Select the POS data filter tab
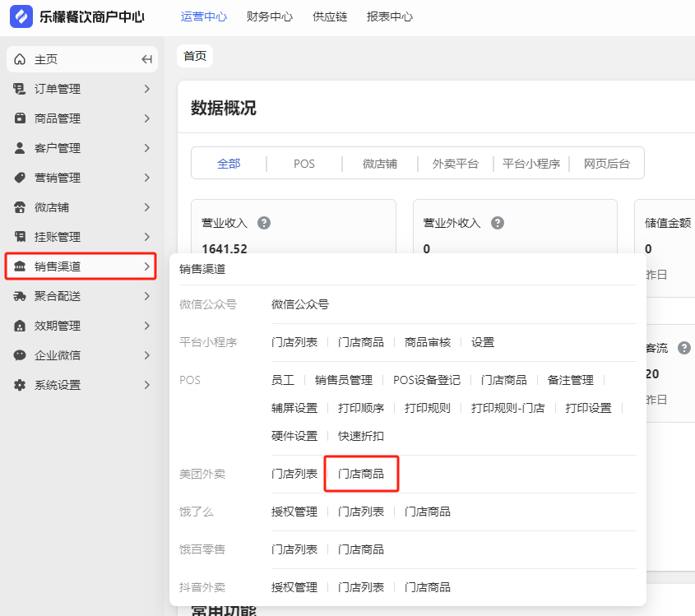This screenshot has height=616, width=695. [x=304, y=164]
